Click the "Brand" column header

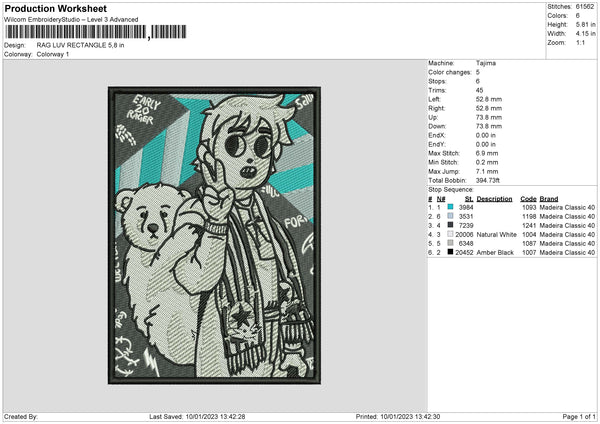click(x=549, y=199)
